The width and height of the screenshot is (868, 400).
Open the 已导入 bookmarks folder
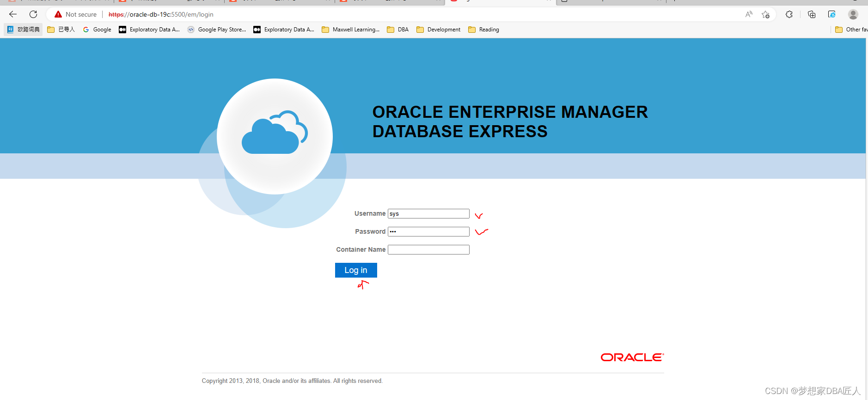61,30
